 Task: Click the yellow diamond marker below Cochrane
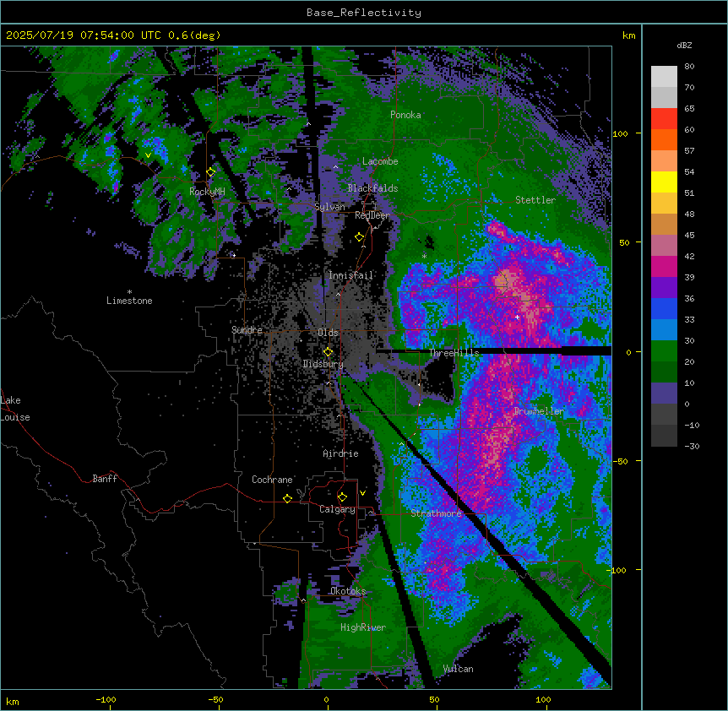(287, 498)
